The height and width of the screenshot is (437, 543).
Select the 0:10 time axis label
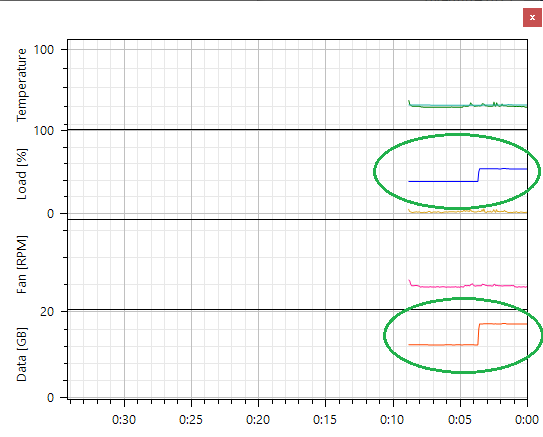point(392,420)
